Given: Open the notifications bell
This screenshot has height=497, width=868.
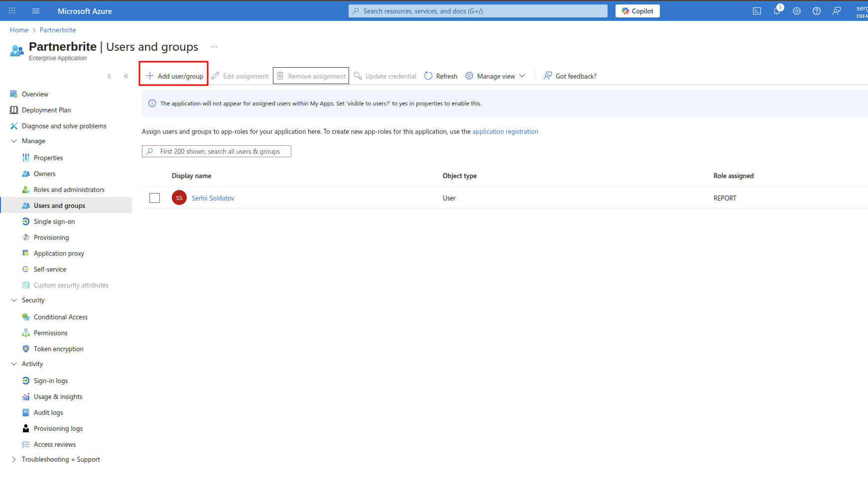Looking at the screenshot, I should click(777, 11).
